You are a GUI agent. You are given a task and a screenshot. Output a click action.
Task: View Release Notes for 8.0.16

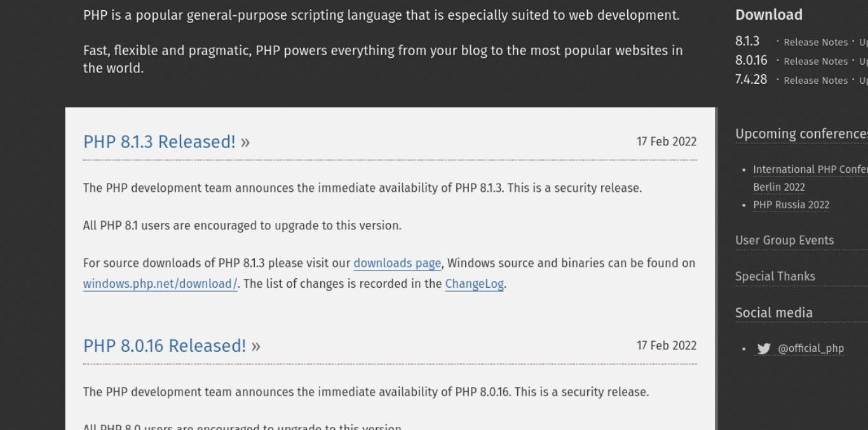point(815,61)
